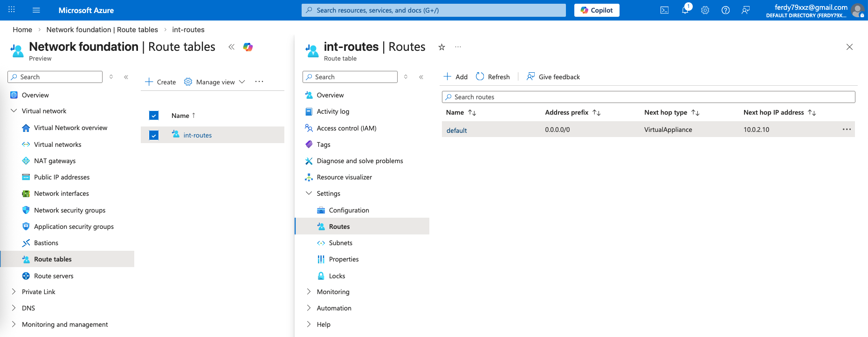This screenshot has height=337, width=868.
Task: Click the help question mark icon
Action: pos(725,10)
